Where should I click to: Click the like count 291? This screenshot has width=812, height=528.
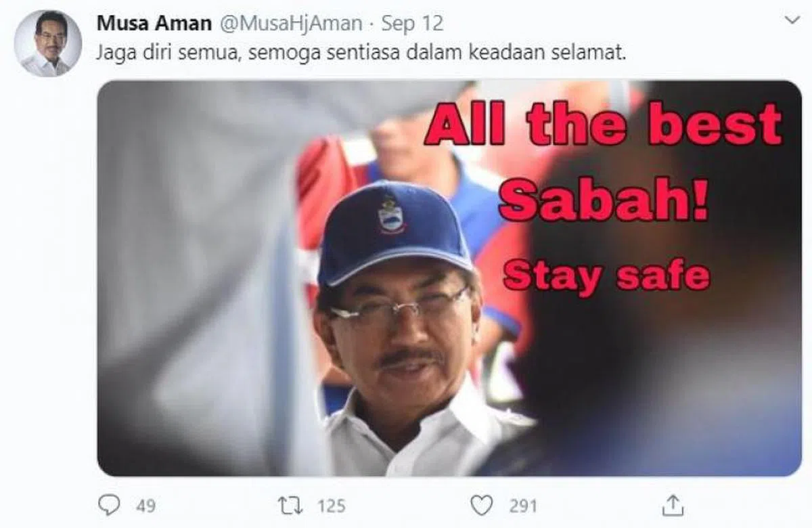tap(522, 506)
